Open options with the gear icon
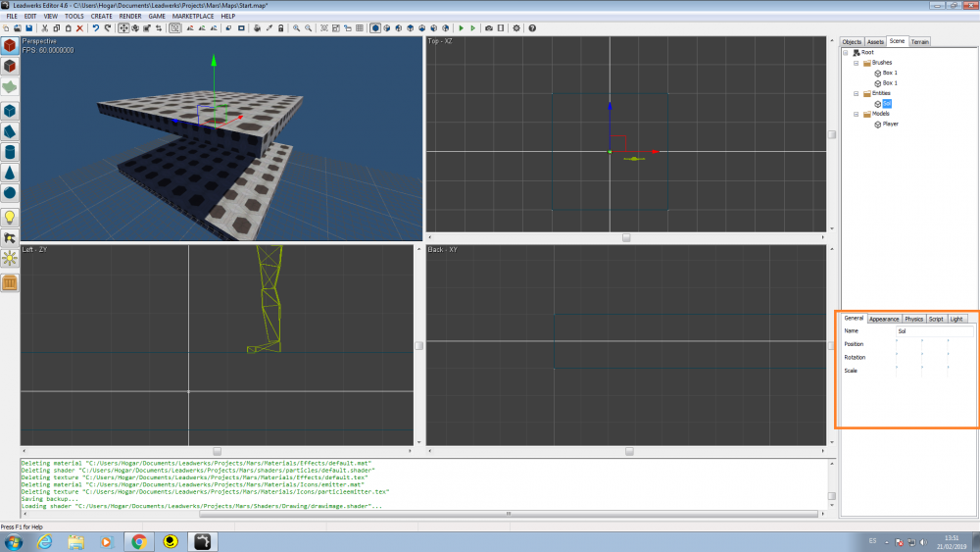This screenshot has width=980, height=552. (516, 28)
